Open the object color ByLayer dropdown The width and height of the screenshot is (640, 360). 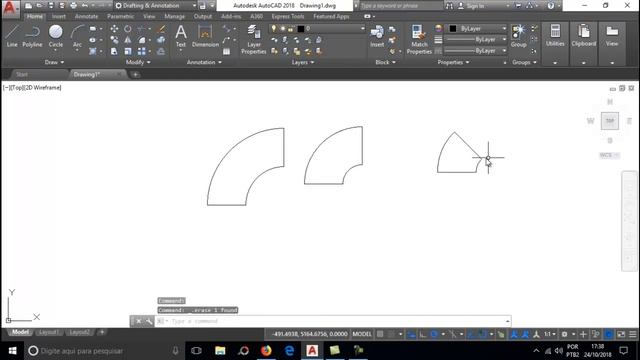point(477,29)
